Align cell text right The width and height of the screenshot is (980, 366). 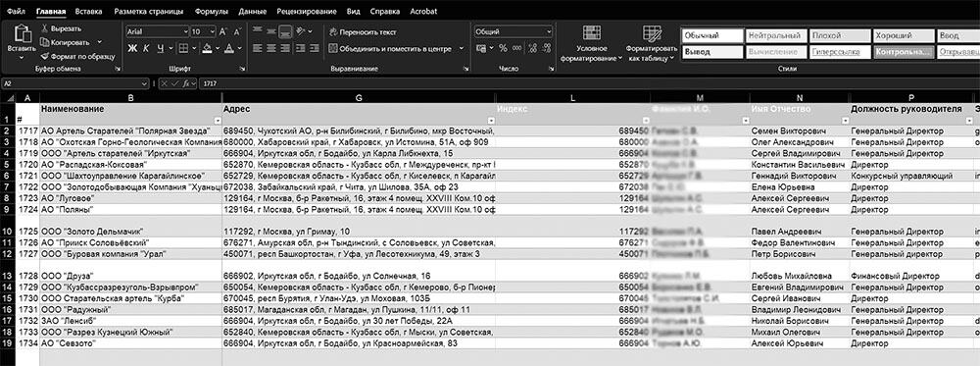(285, 48)
